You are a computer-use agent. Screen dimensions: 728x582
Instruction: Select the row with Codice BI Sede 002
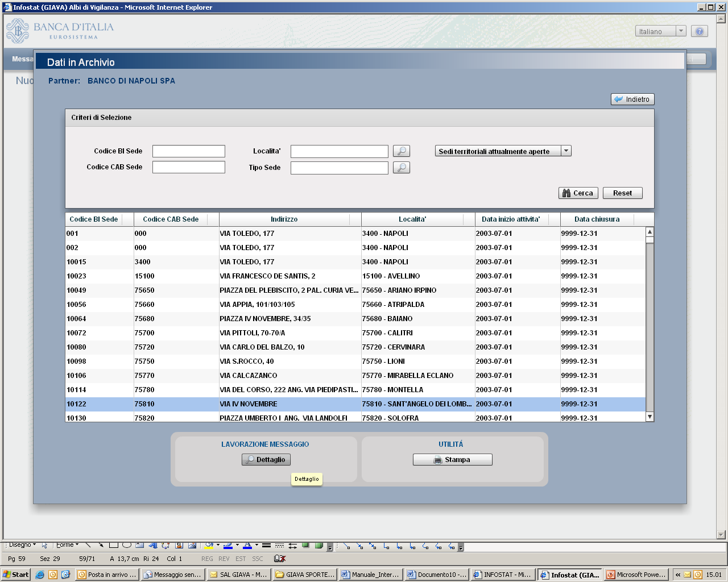[x=355, y=248]
